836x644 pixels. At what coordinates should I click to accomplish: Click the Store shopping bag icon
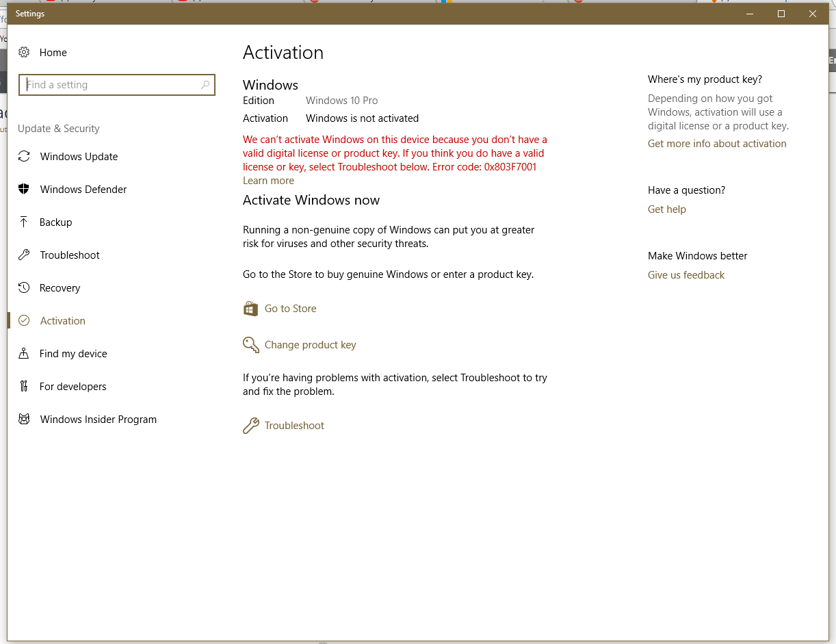point(250,309)
